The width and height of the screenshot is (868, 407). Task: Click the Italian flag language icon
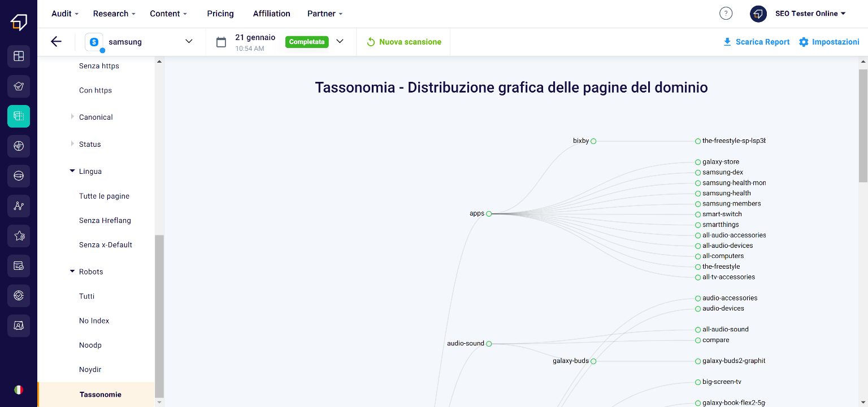(x=19, y=390)
